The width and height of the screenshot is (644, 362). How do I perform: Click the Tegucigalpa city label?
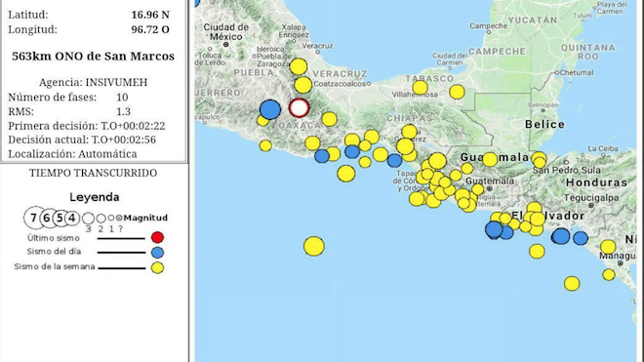pyautogui.click(x=591, y=198)
